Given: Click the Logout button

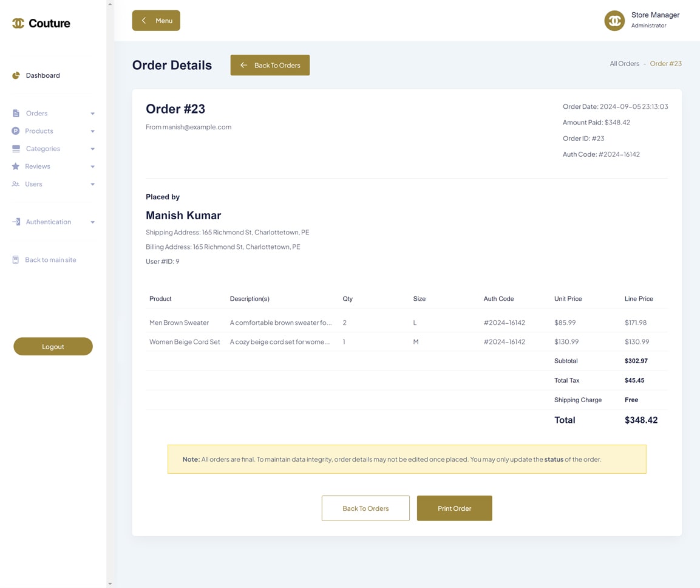Looking at the screenshot, I should tap(53, 346).
